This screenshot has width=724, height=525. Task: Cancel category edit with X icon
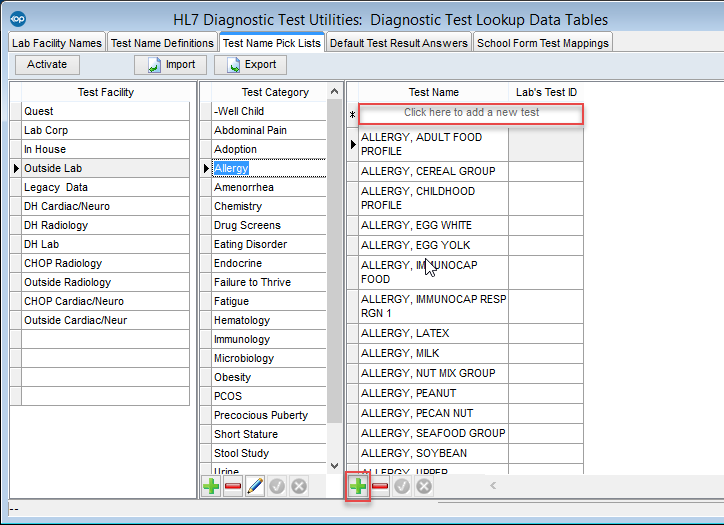(x=299, y=486)
